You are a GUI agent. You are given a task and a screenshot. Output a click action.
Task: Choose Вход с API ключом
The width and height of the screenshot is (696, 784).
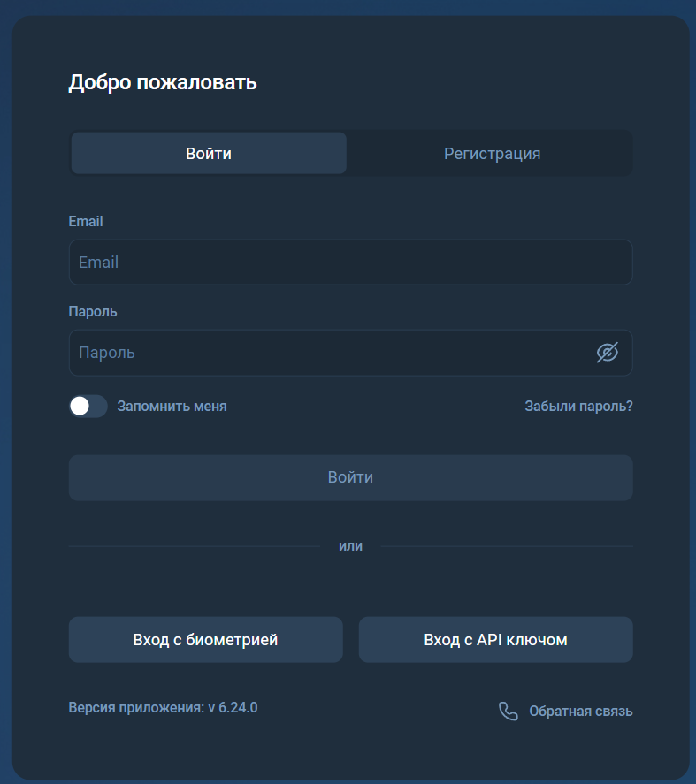click(x=496, y=640)
